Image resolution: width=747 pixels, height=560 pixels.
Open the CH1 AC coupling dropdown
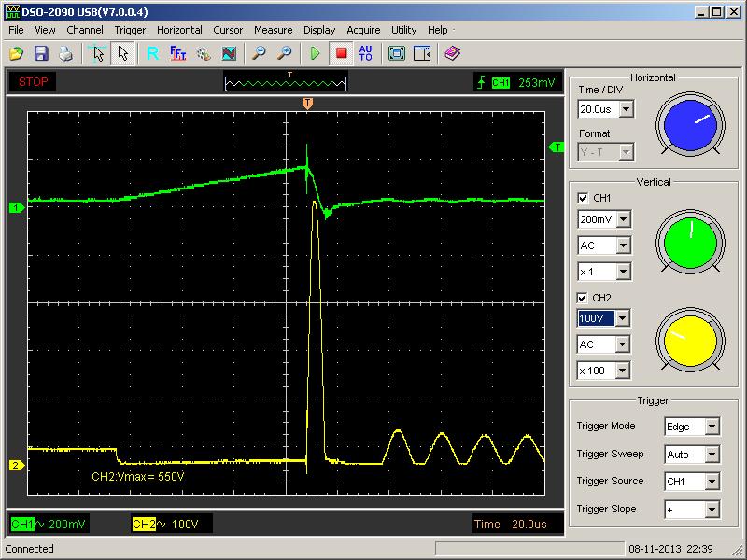pos(624,245)
